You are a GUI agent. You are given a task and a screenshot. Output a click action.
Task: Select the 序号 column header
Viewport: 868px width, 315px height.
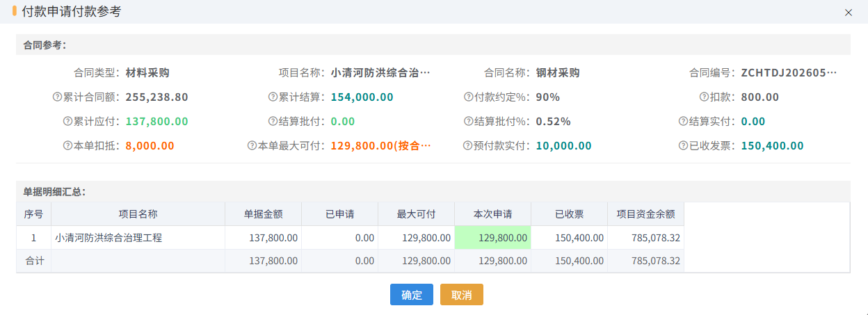[x=34, y=214]
